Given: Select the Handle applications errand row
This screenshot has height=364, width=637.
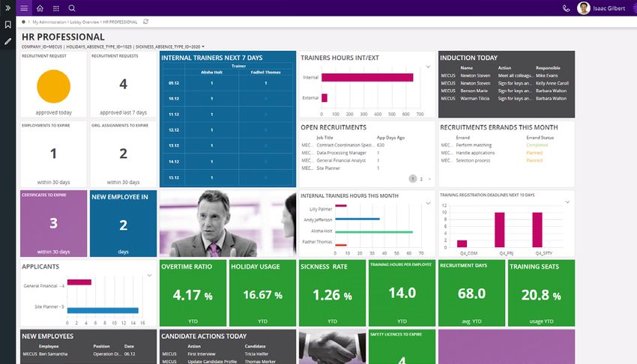Looking at the screenshot, I should (506, 153).
